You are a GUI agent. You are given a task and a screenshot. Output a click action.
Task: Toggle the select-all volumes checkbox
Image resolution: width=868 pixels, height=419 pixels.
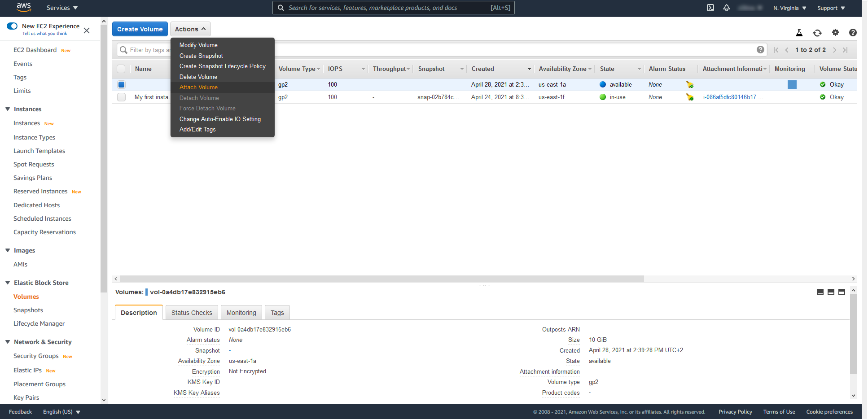121,69
